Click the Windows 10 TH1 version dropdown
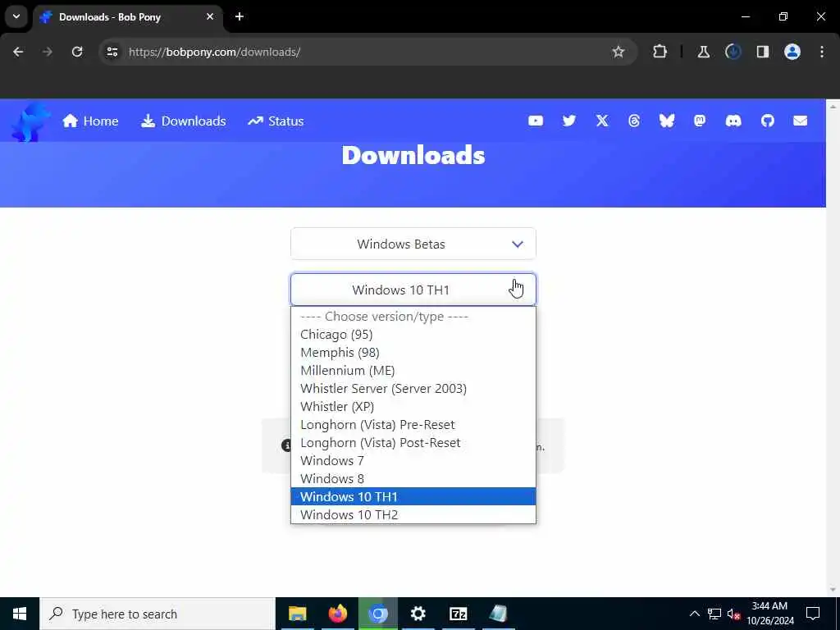Viewport: 840px width, 630px height. 413,290
